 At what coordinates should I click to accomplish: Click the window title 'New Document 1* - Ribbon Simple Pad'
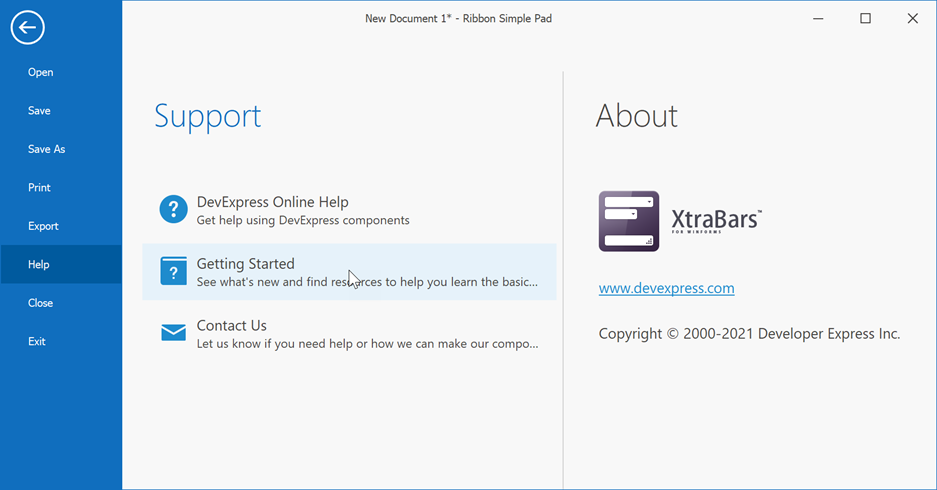pyautogui.click(x=458, y=19)
